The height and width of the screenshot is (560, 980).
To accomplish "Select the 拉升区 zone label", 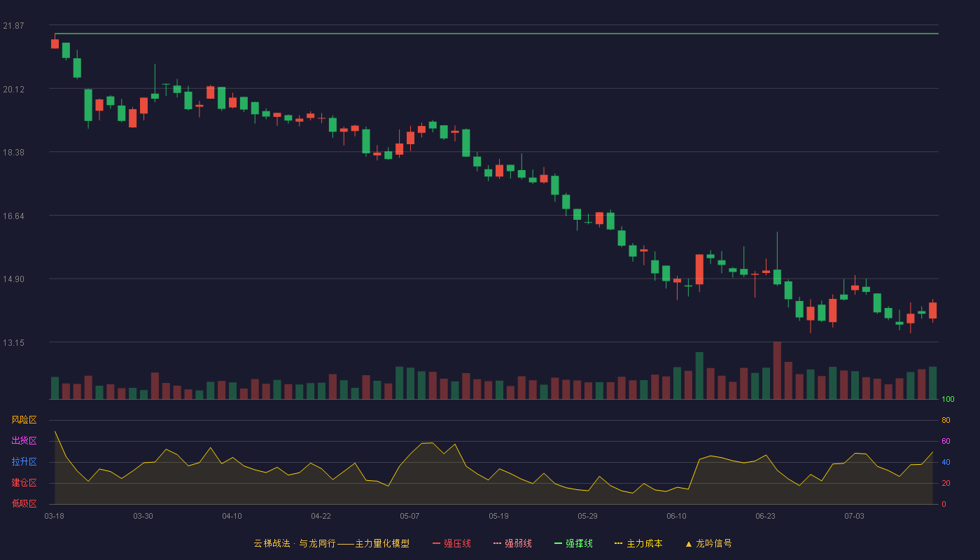I will coord(24,462).
